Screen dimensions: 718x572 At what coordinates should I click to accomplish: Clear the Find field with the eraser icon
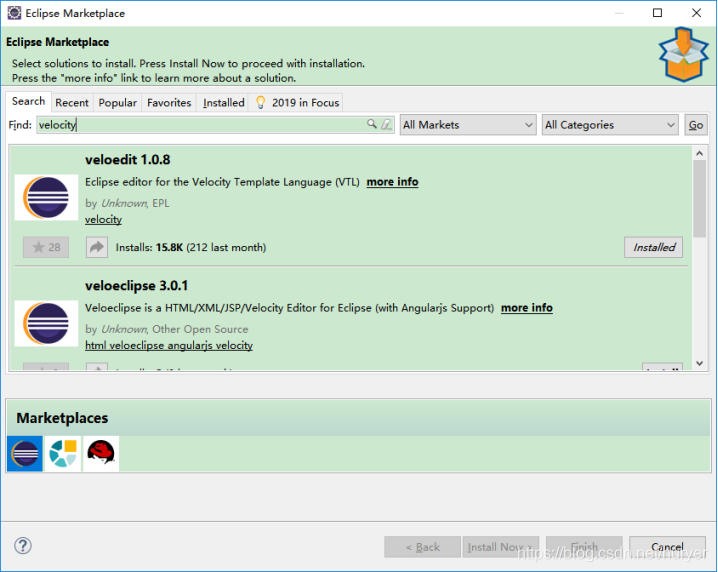pos(386,124)
